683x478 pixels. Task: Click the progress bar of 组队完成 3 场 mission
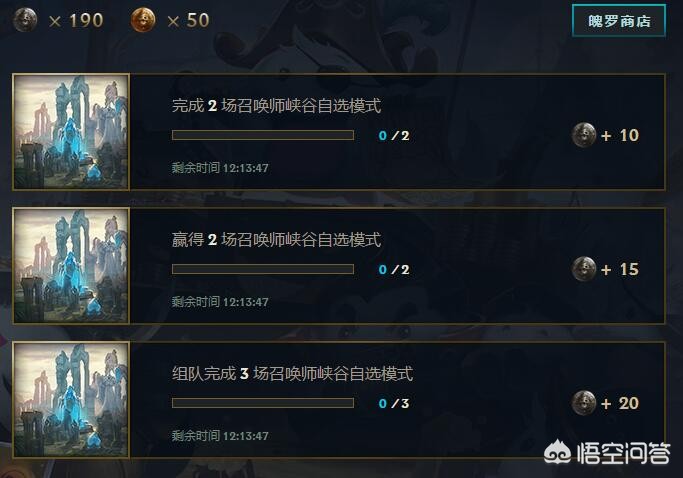(x=263, y=403)
